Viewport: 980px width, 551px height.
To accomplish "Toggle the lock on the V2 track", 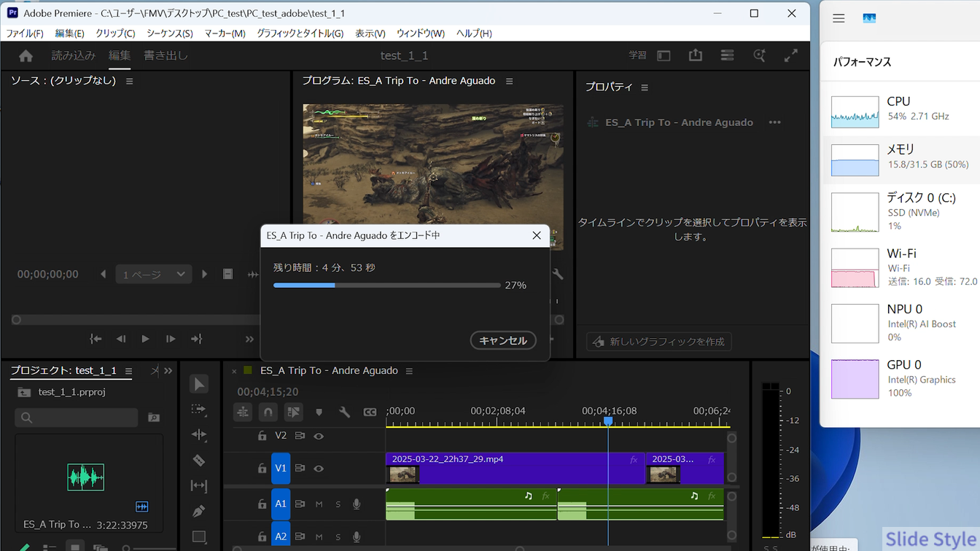I will click(x=262, y=436).
